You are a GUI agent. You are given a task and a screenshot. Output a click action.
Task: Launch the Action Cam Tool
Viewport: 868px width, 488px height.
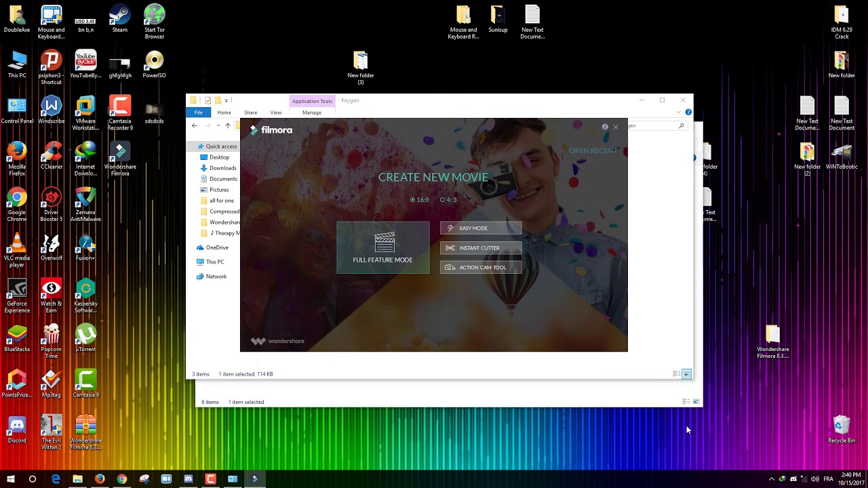tap(481, 267)
